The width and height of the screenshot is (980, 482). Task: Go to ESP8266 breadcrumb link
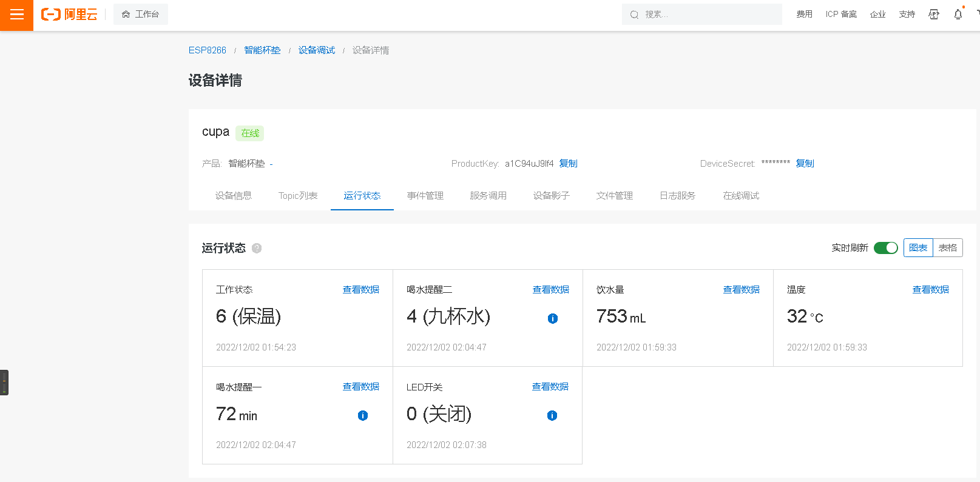[x=208, y=50]
